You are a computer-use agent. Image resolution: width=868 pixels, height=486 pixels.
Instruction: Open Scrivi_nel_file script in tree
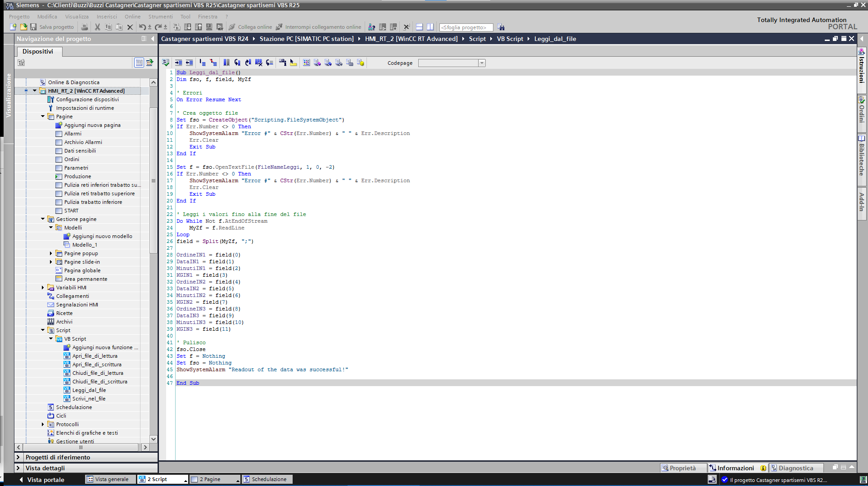(x=89, y=399)
